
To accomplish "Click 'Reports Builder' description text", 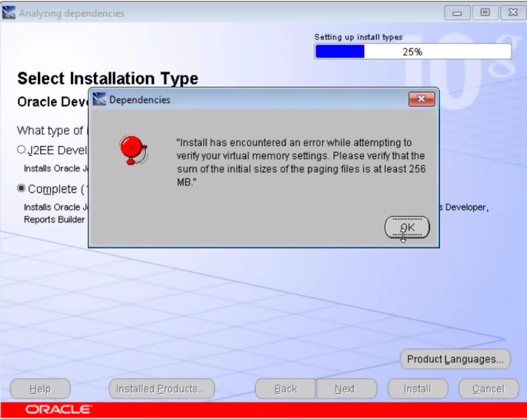I will click(54, 219).
